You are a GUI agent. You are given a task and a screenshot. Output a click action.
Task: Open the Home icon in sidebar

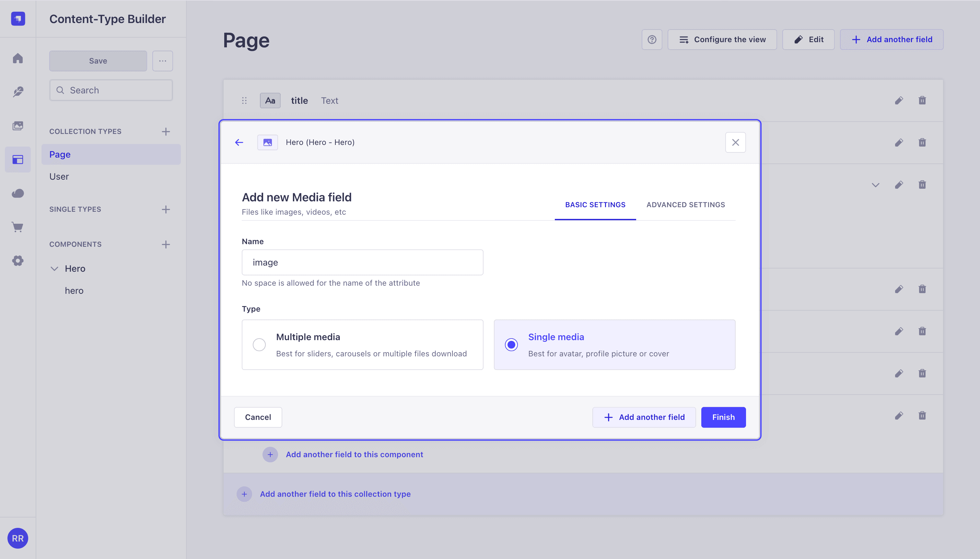pos(17,58)
